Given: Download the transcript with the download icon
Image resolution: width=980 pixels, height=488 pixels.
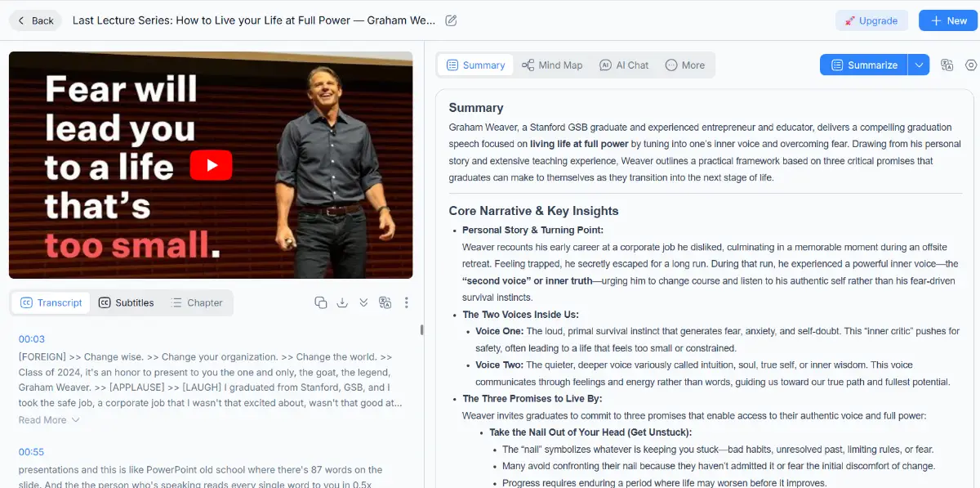Looking at the screenshot, I should coord(342,302).
